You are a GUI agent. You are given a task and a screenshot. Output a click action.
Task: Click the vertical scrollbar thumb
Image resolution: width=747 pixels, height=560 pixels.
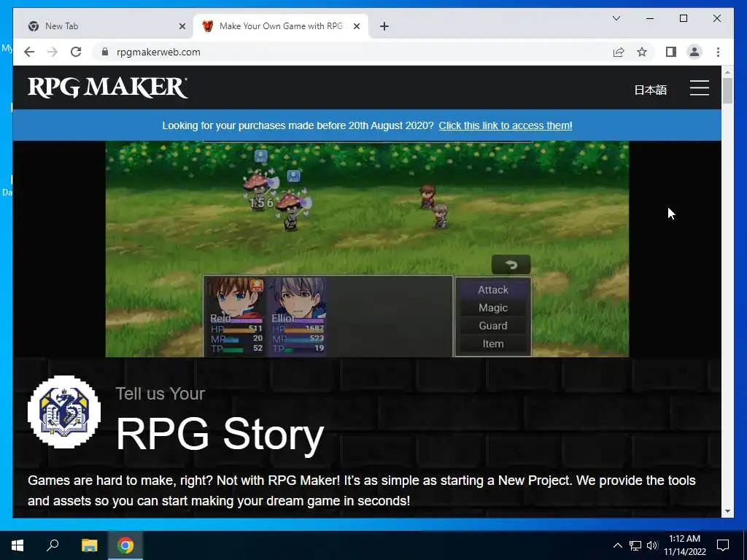pos(727,90)
